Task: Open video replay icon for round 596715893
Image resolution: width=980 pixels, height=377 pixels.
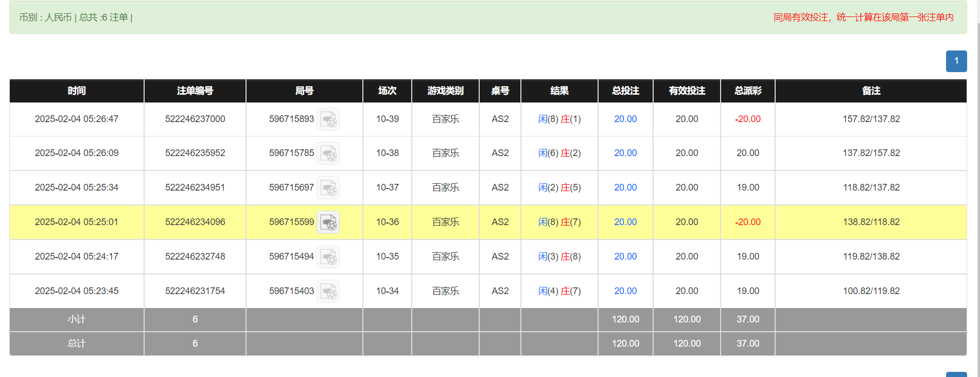Action: [328, 119]
